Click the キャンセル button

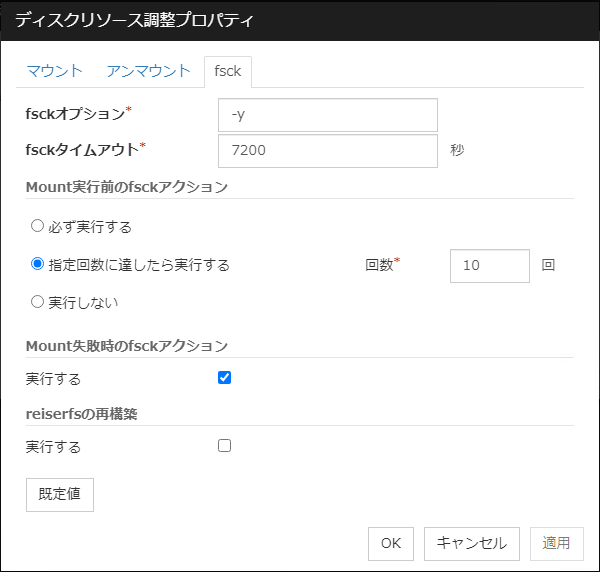pyautogui.click(x=471, y=543)
